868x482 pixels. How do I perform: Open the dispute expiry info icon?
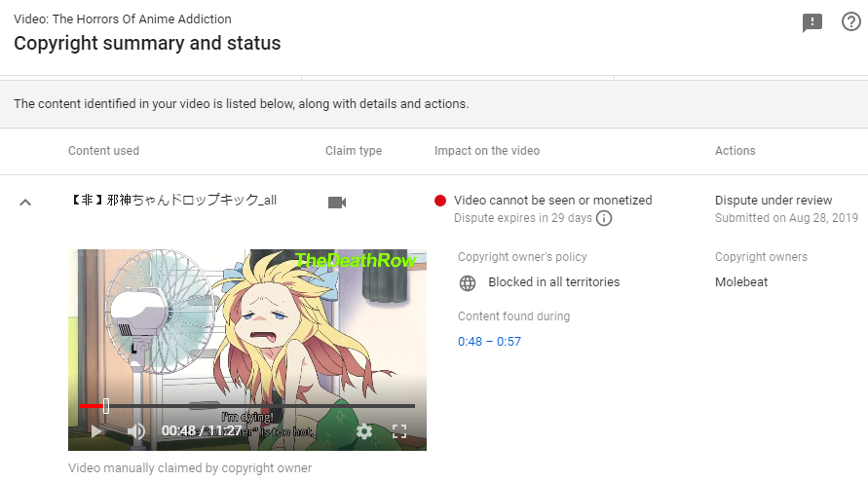(x=604, y=218)
